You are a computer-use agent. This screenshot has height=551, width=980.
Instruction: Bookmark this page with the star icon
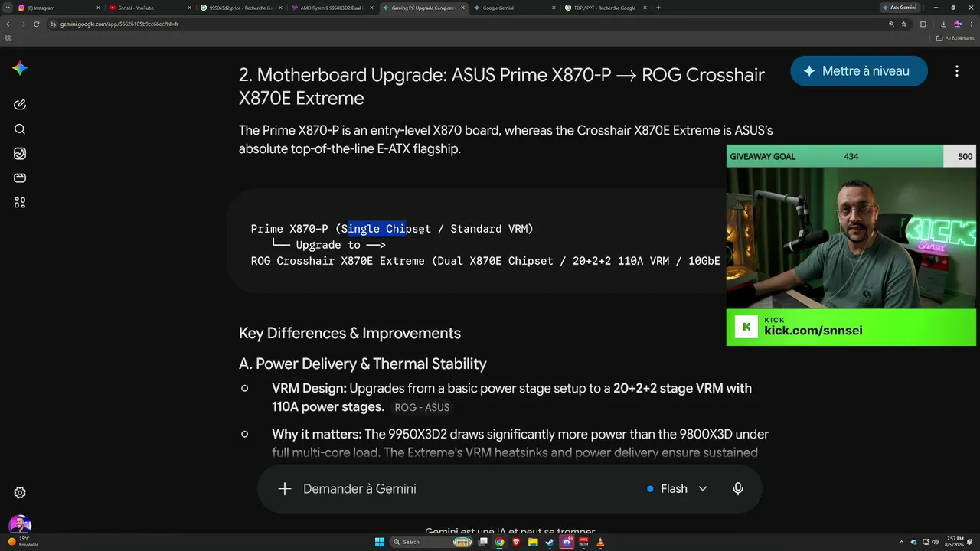click(903, 24)
